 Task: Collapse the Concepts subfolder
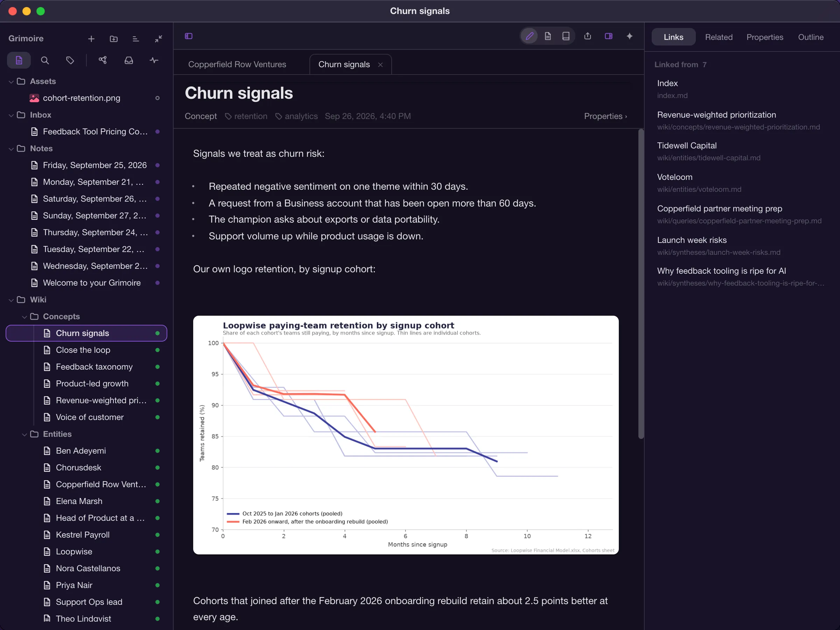(24, 317)
